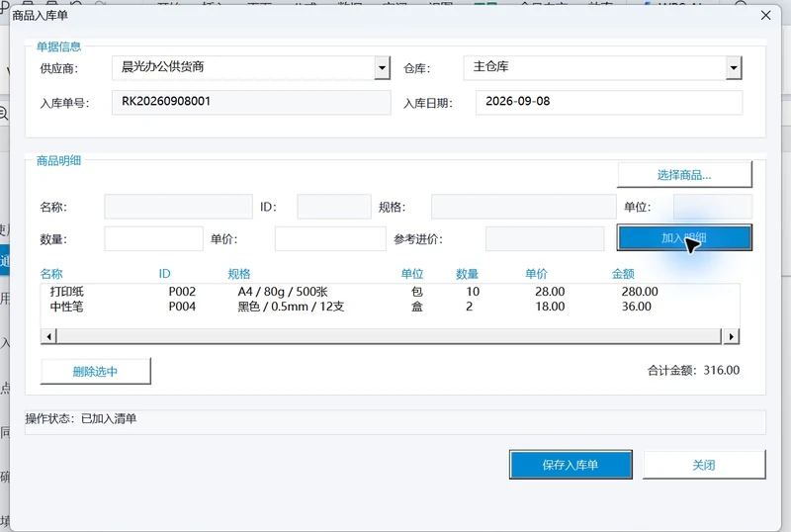Image resolution: width=791 pixels, height=532 pixels.
Task: Focus the 规格 input field
Action: coord(524,207)
